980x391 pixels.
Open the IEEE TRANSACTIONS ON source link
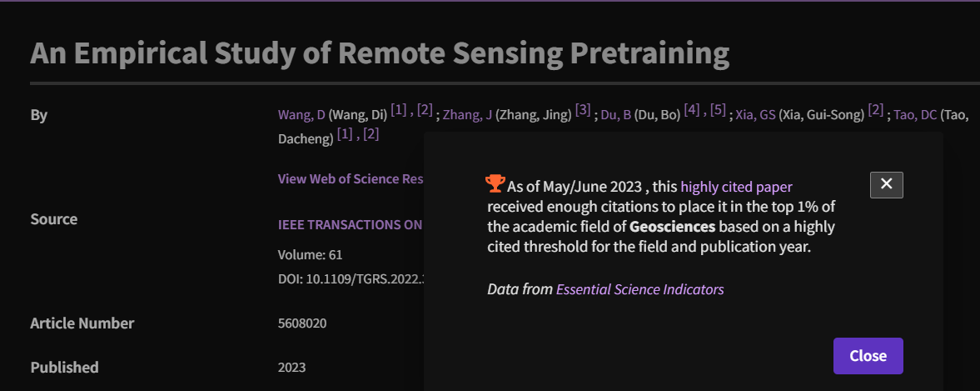[x=350, y=224]
